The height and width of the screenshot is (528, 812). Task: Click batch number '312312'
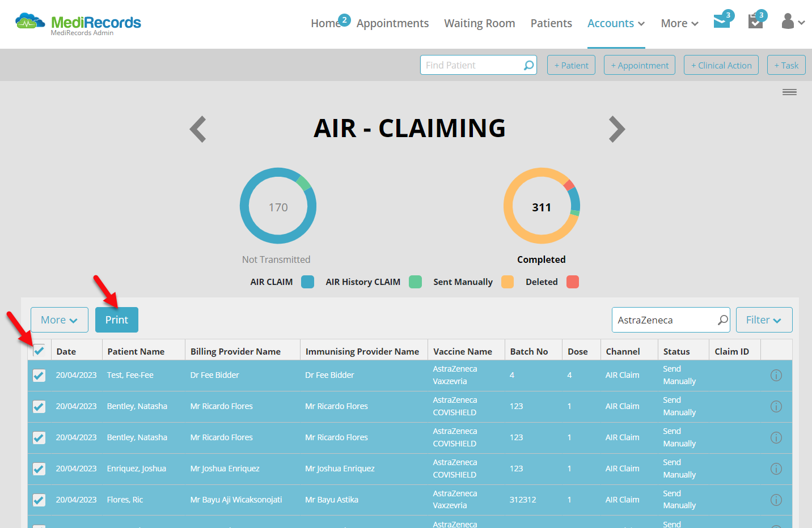coord(523,500)
